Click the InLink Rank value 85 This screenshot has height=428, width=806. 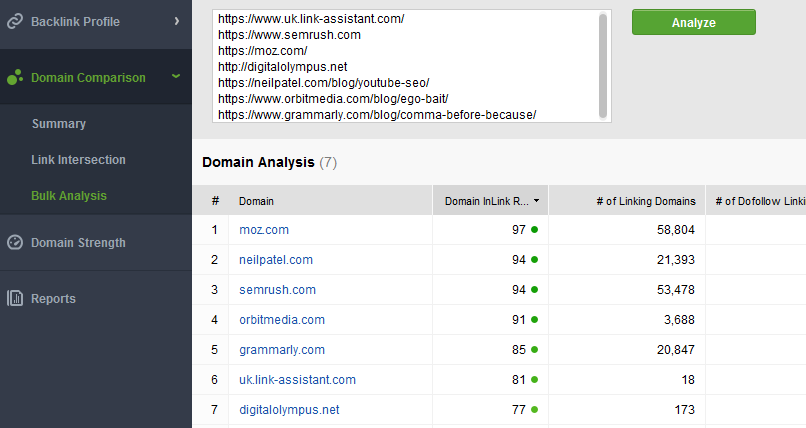519,350
